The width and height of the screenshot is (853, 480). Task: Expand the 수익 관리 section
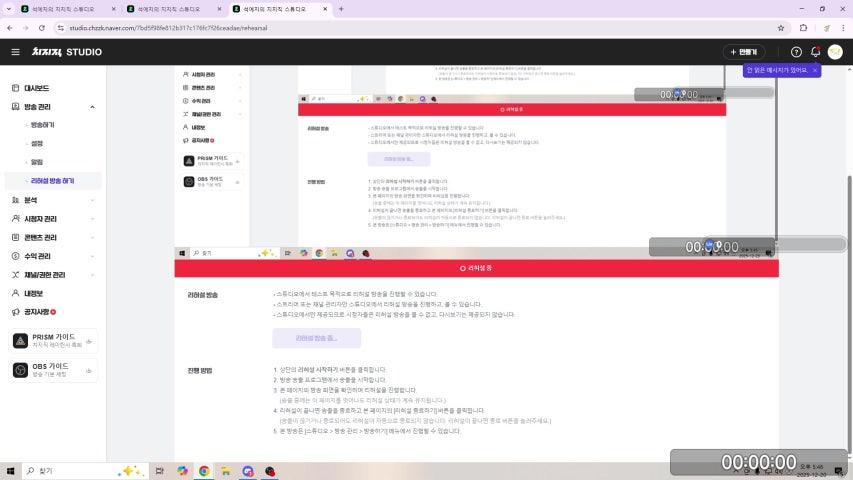click(92, 256)
